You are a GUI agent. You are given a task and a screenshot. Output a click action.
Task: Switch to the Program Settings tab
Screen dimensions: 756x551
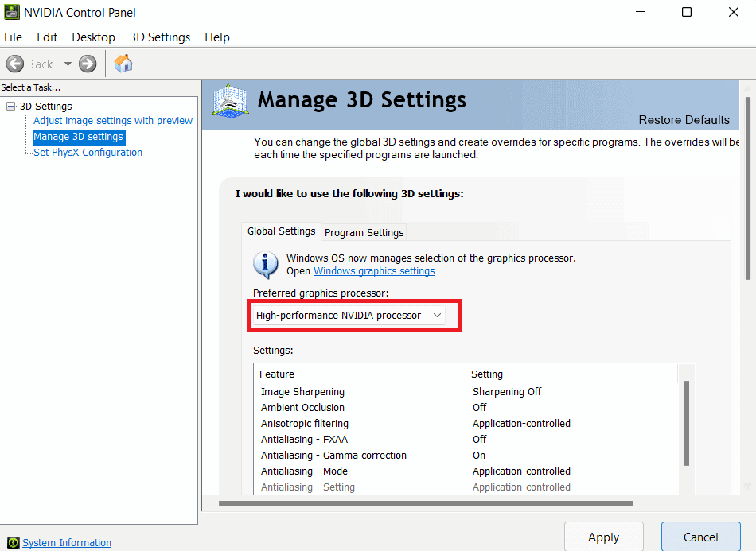click(364, 232)
